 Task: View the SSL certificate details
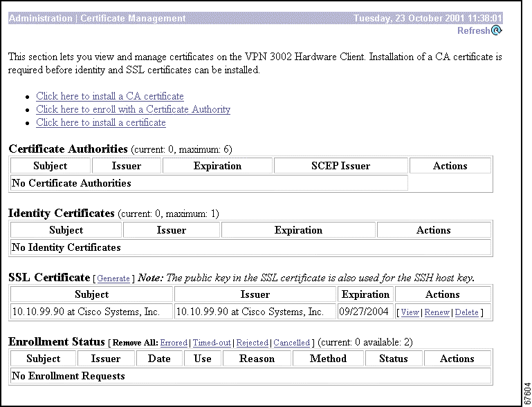410,313
